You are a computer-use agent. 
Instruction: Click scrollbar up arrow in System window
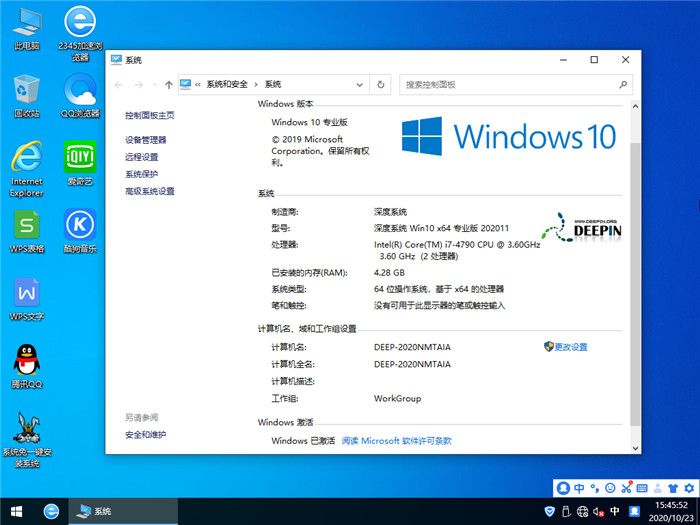pyautogui.click(x=635, y=107)
